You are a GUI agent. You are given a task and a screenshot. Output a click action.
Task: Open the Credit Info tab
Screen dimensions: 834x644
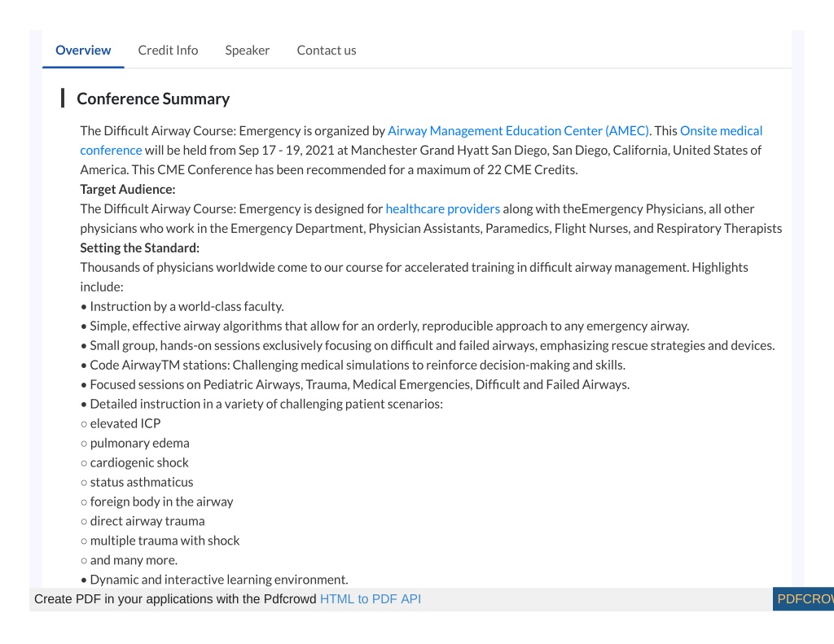pyautogui.click(x=168, y=50)
